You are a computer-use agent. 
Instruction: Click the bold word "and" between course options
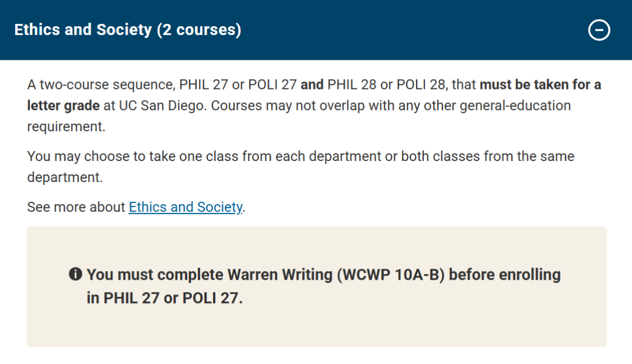coord(312,84)
